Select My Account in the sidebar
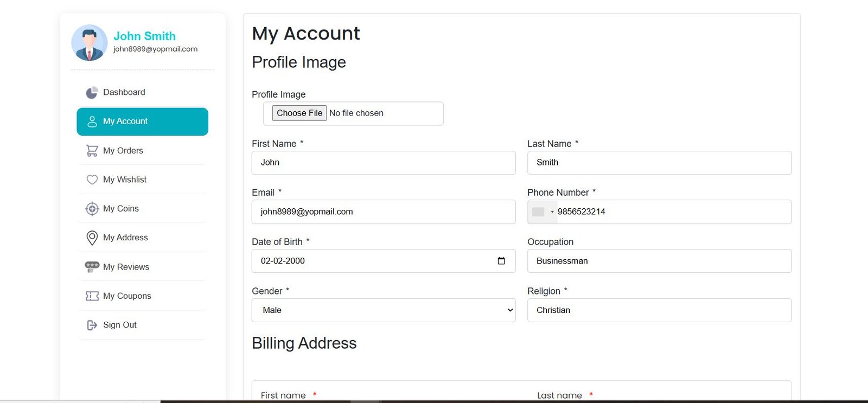 point(142,121)
